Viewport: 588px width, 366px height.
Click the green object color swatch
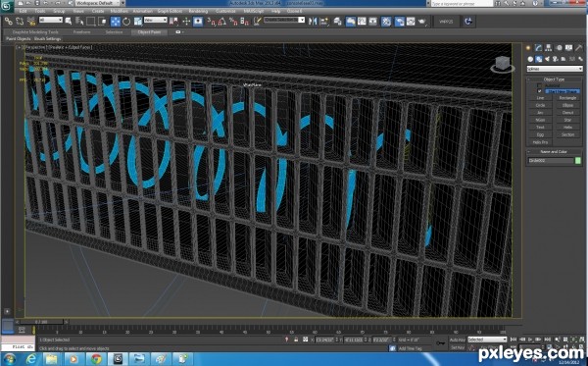click(578, 161)
